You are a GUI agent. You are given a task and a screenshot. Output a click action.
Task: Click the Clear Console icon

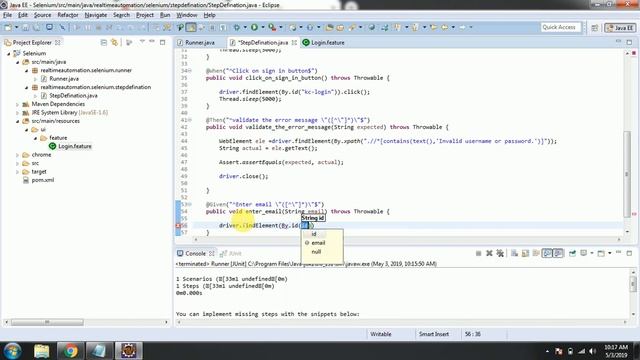514,253
